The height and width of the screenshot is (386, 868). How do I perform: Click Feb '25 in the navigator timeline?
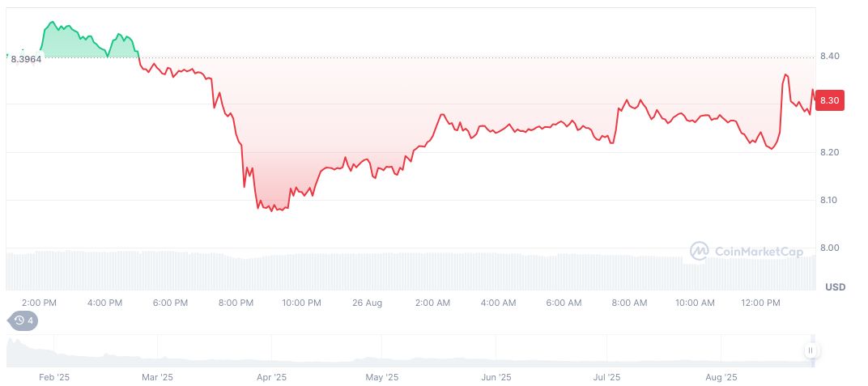53,377
